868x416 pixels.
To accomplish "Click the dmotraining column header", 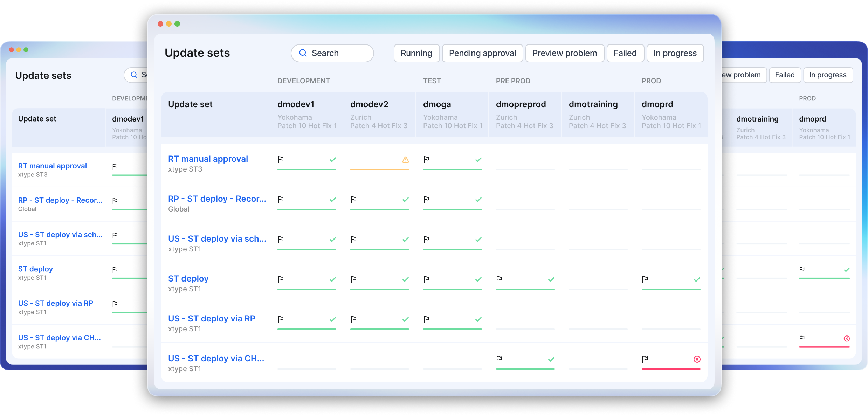I will click(593, 104).
